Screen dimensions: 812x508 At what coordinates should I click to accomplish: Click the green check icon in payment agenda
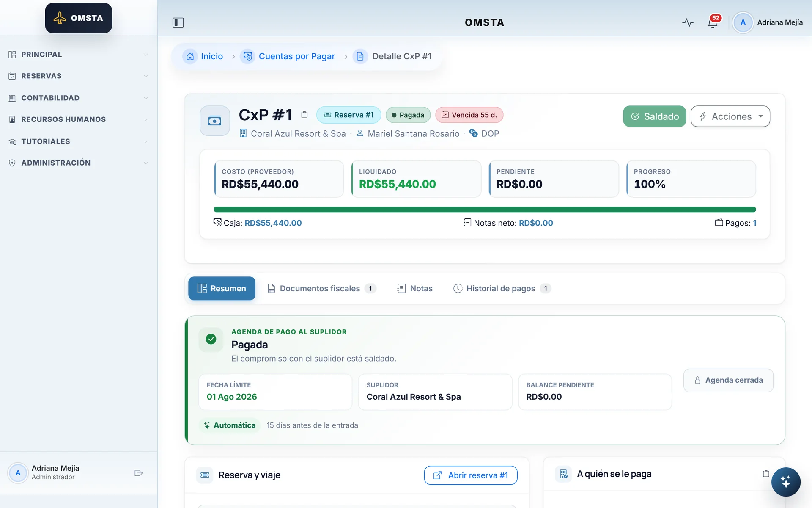(x=211, y=339)
